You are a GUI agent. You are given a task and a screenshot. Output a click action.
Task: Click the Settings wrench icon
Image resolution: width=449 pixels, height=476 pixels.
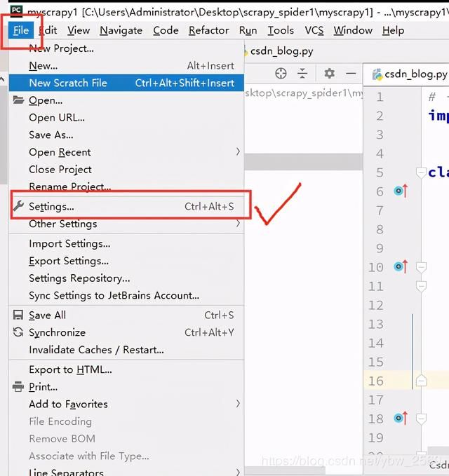click(x=18, y=206)
